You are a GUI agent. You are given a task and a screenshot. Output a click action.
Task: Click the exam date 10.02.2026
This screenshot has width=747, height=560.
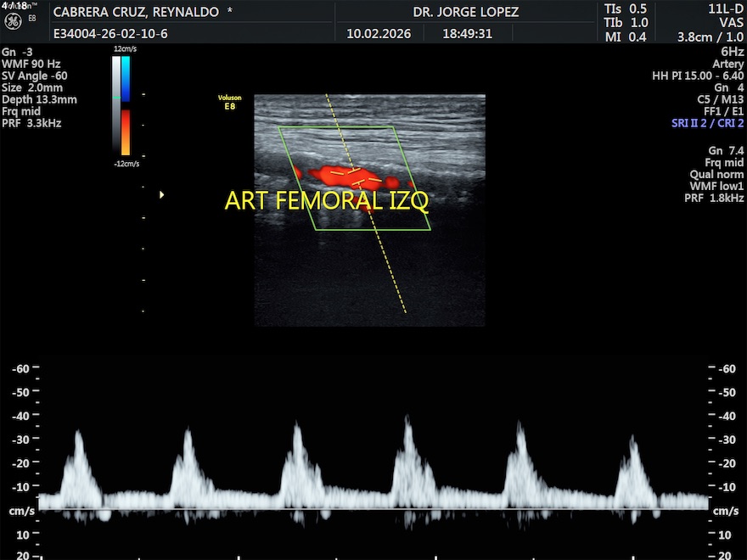[x=379, y=34]
